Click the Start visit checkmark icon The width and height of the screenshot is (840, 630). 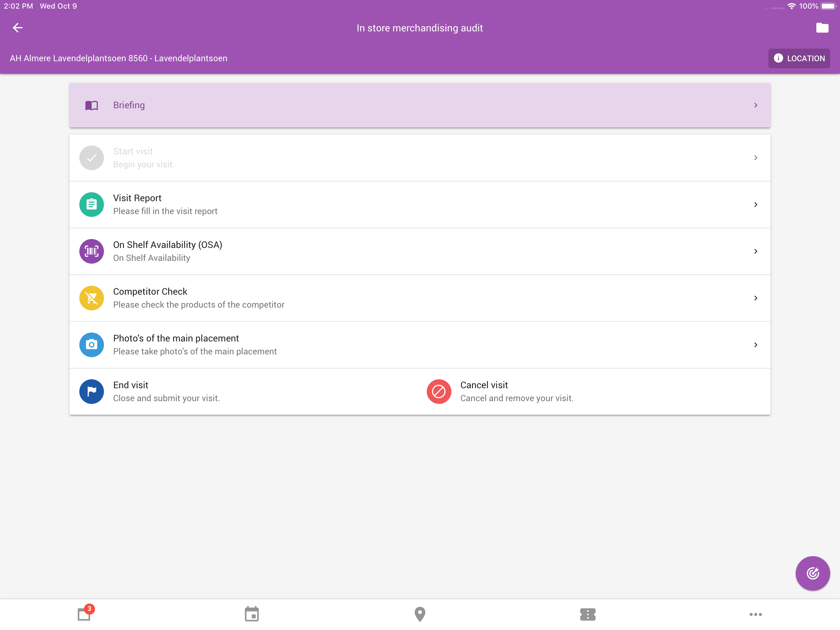coord(92,158)
